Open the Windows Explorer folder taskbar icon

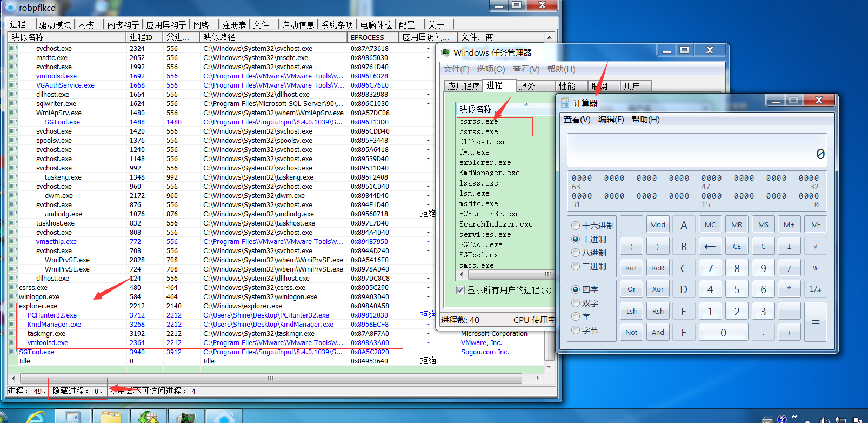[111, 417]
